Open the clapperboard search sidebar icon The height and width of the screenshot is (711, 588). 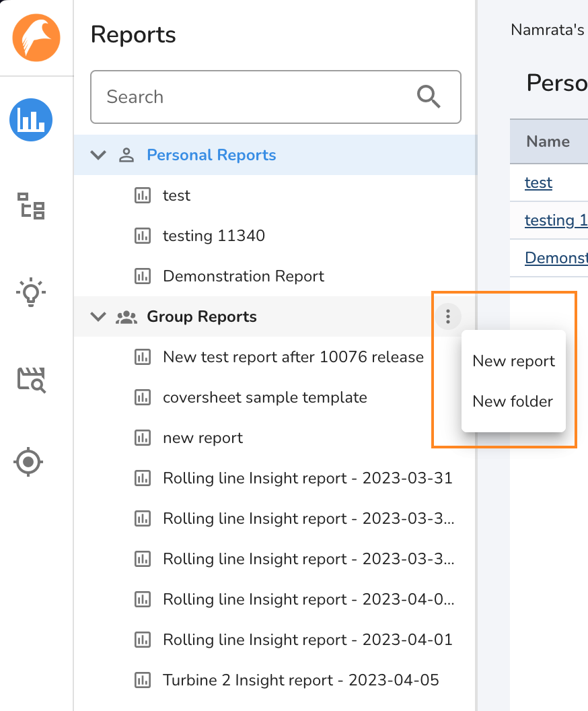pos(31,380)
